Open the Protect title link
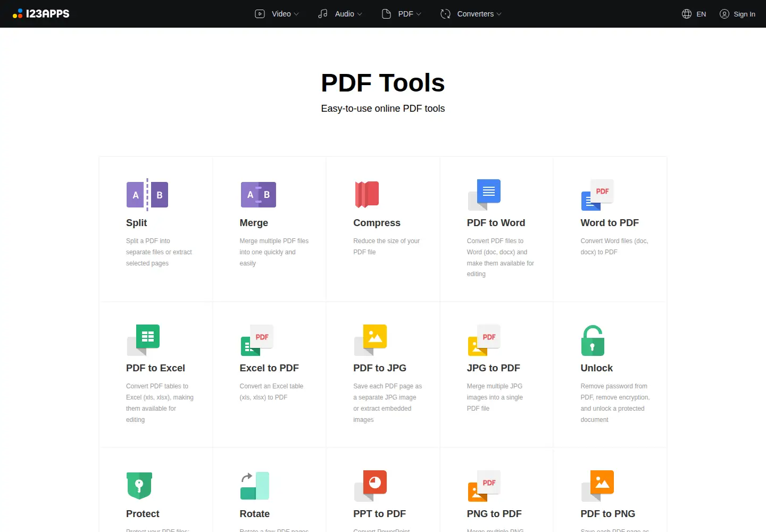 click(x=143, y=514)
